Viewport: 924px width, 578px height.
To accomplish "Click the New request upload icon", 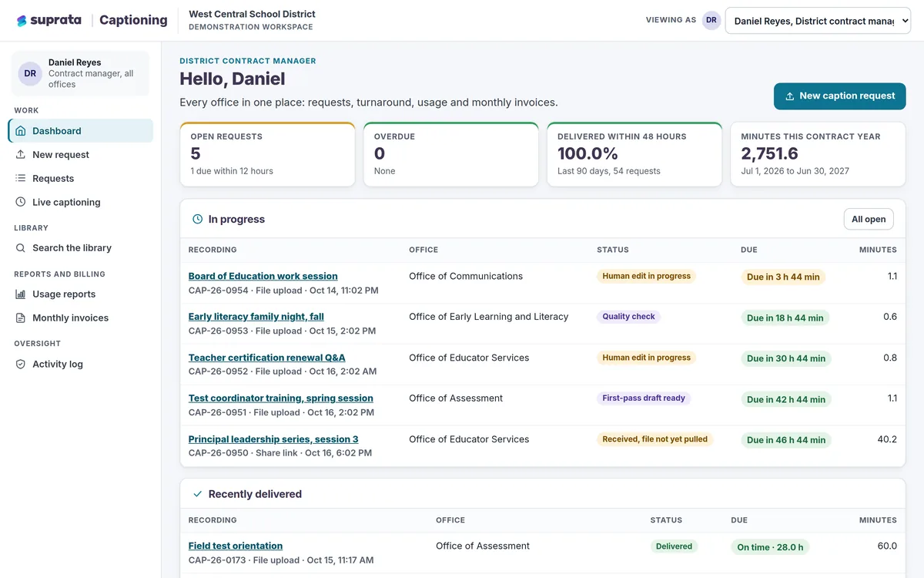I will pyautogui.click(x=21, y=155).
